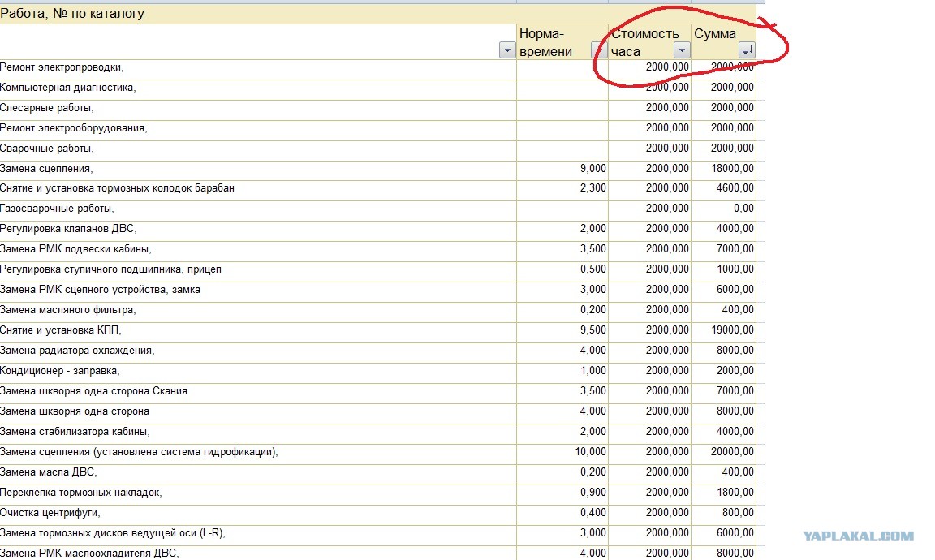Screen dimensions: 935x560
Task: Select the 20000,00 sum value
Action: point(732,452)
